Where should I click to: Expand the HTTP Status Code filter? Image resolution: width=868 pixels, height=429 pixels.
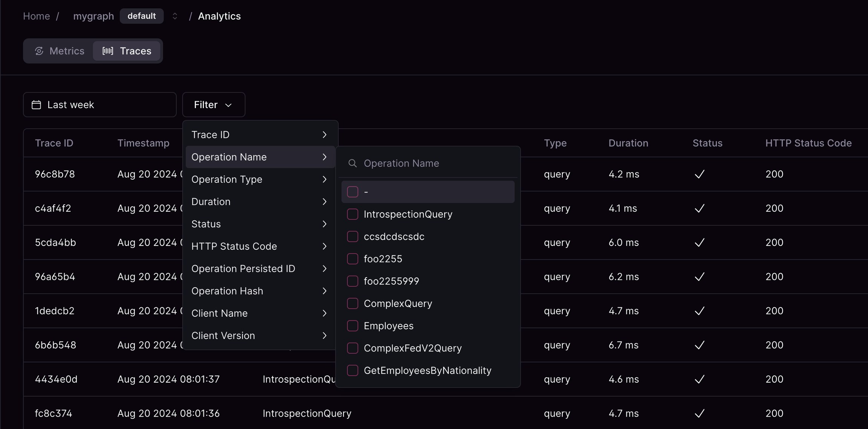tap(260, 246)
